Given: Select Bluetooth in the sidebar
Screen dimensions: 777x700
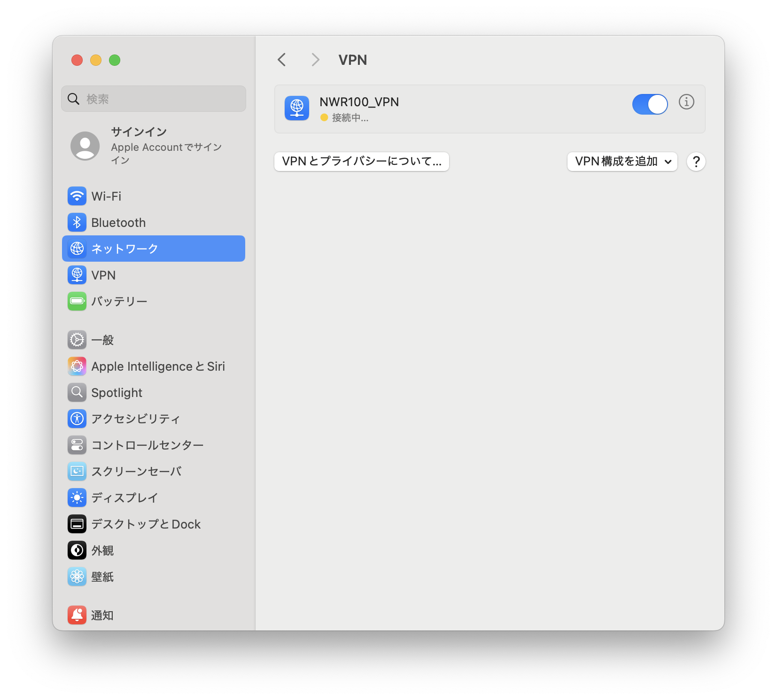Looking at the screenshot, I should 118,222.
